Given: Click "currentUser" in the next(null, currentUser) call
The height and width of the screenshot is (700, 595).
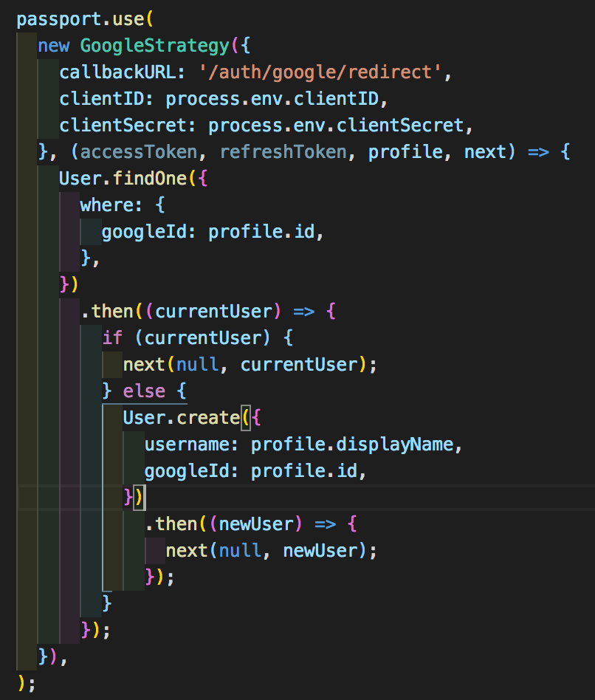Looking at the screenshot, I should (x=299, y=365).
